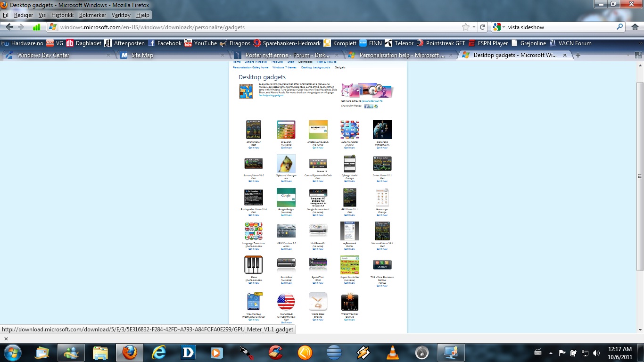Bookmark this page with star icon
Viewport: 644px width, 362px height.
466,27
